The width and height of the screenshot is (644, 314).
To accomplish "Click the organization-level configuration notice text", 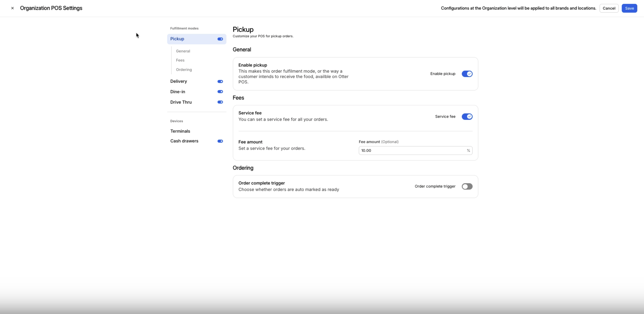I will pos(518,8).
